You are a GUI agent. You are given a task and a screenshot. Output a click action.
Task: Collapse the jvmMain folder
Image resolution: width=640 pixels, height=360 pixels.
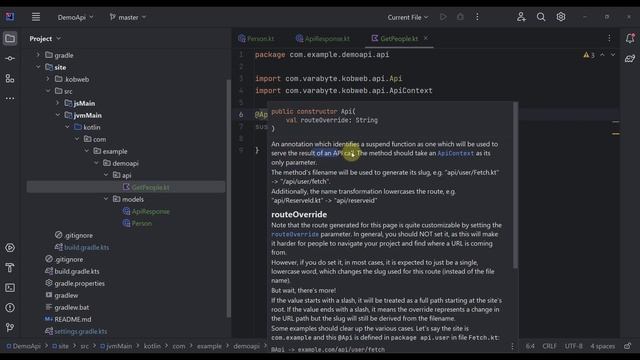pyautogui.click(x=58, y=115)
